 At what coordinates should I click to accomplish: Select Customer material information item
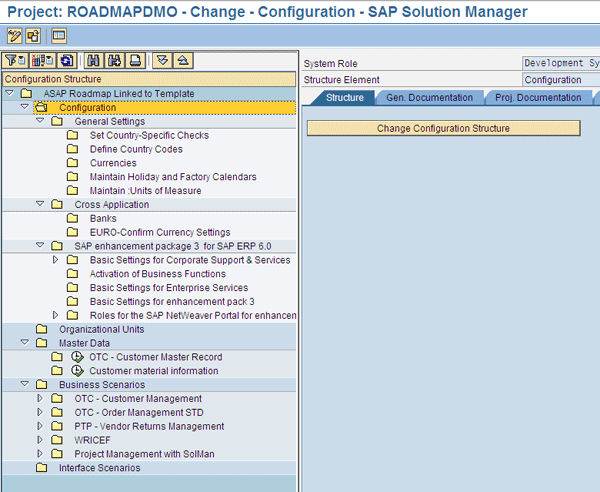click(x=154, y=371)
